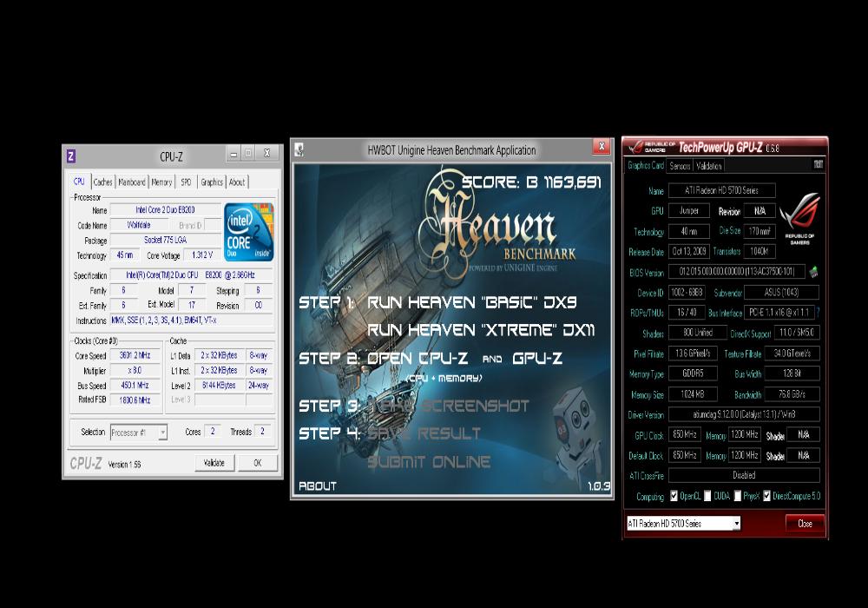Image resolution: width=868 pixels, height=608 pixels.
Task: Click the Core Speed value 3601.2 MHz
Action: (135, 355)
